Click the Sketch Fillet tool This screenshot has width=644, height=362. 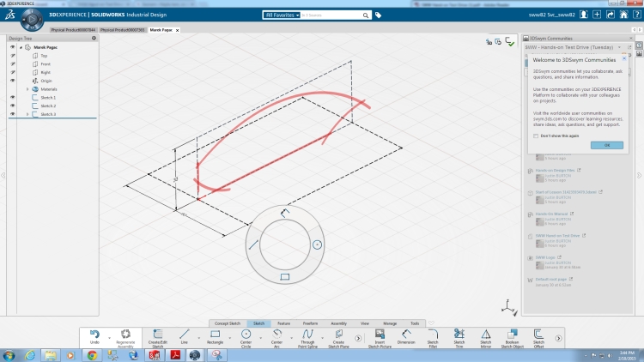pos(434,335)
